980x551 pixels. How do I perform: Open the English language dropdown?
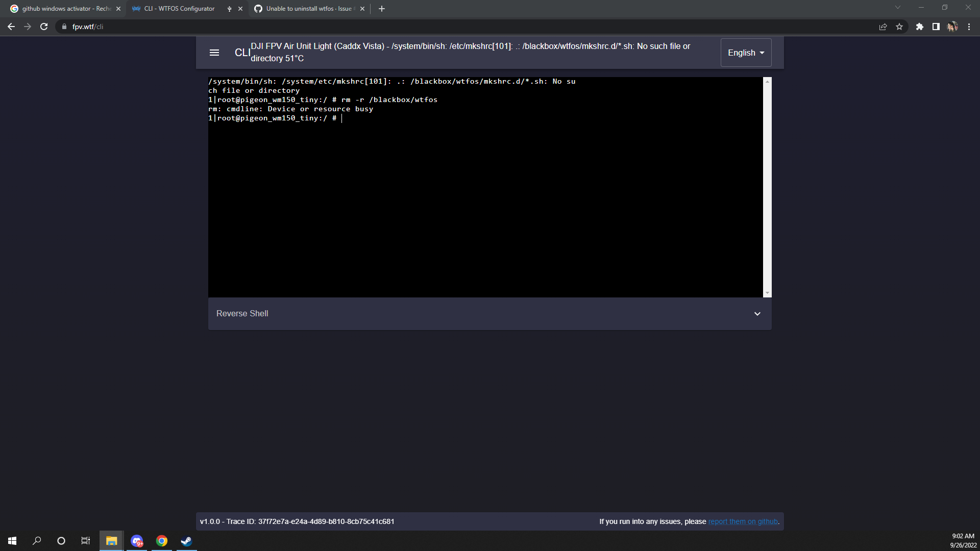click(746, 53)
